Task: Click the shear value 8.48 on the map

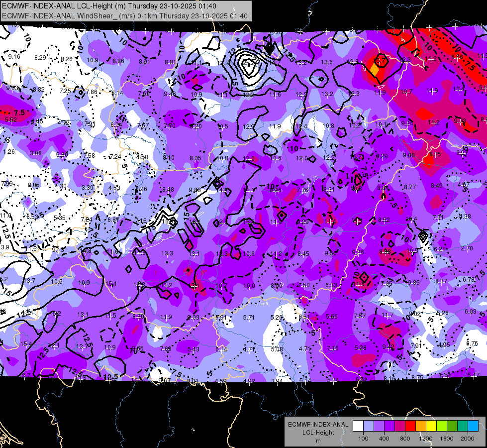Action: tap(168, 189)
